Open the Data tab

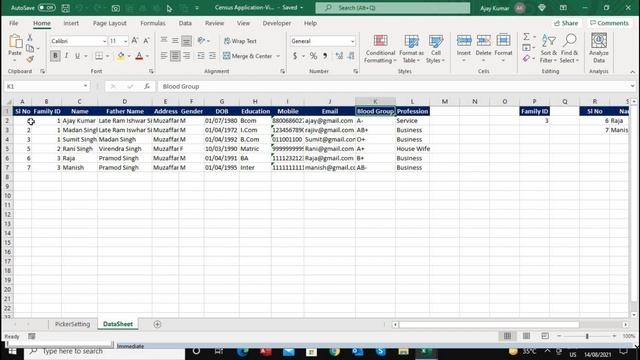coord(185,23)
